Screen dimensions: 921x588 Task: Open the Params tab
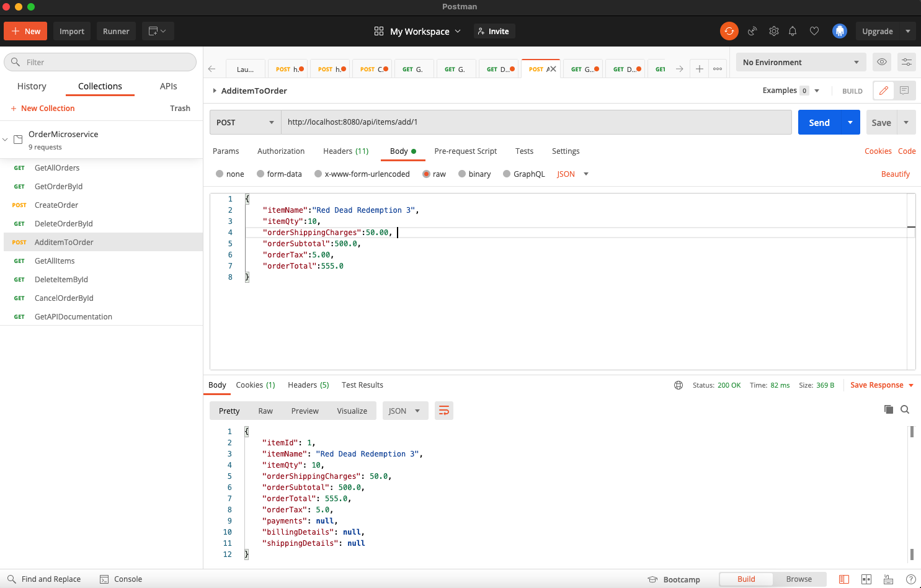click(x=226, y=151)
